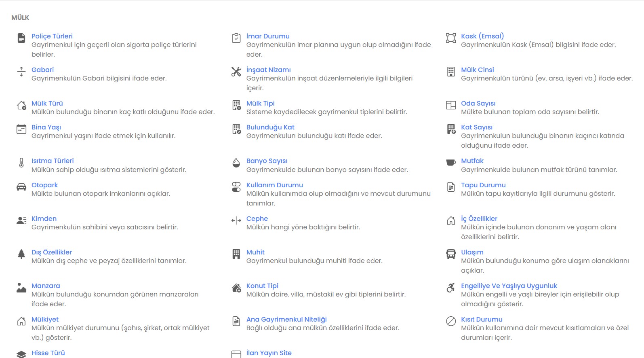Viewport: 644px width, 358px height.
Task: Select the Manzara link
Action: point(46,286)
